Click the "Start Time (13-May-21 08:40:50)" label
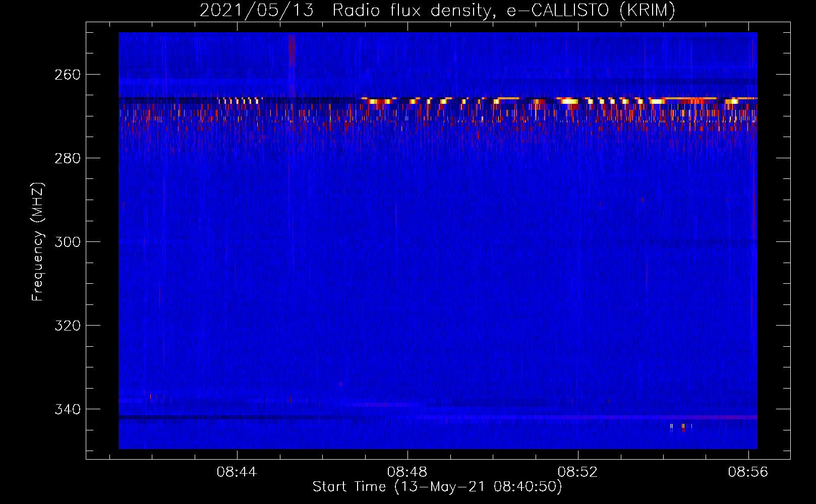The image size is (816, 504). (437, 487)
